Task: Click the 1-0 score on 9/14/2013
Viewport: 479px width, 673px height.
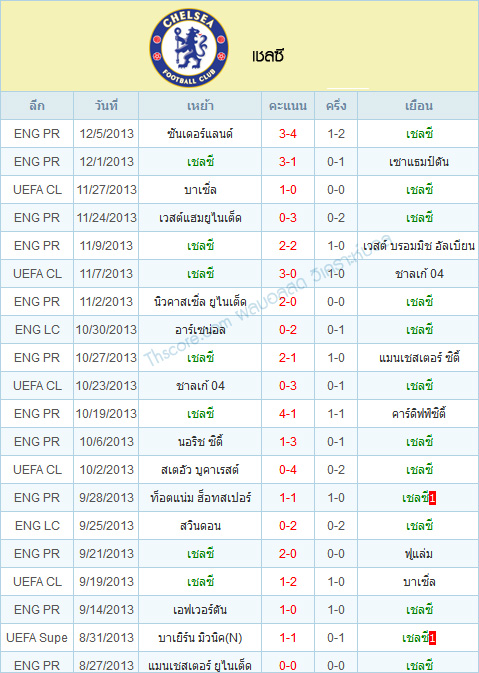Action: point(288,609)
